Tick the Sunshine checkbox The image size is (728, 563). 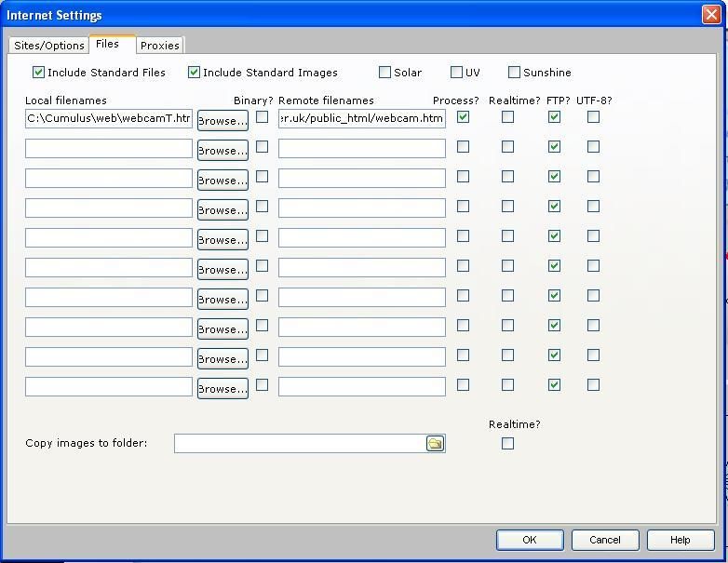tap(514, 73)
